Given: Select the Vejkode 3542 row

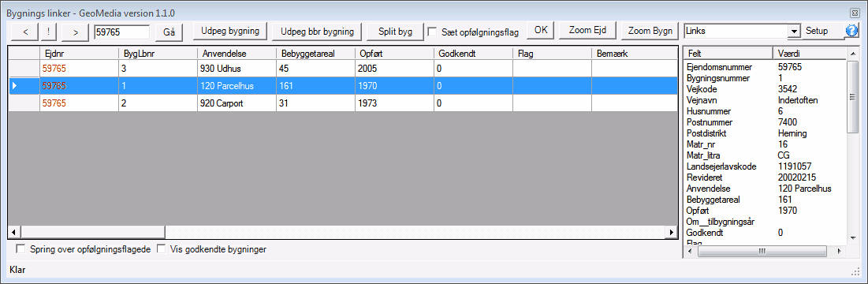Looking at the screenshot, I should point(766,89).
